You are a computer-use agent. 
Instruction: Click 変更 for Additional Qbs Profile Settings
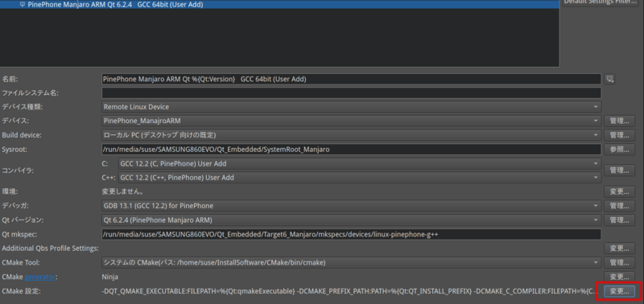pyautogui.click(x=619, y=249)
